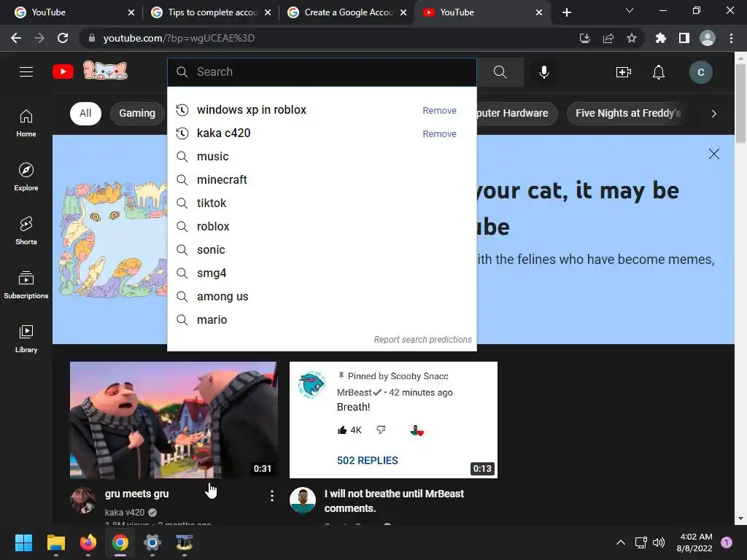Screen dimensions: 747x560
Task: Open the notifications bell
Action: point(659,72)
